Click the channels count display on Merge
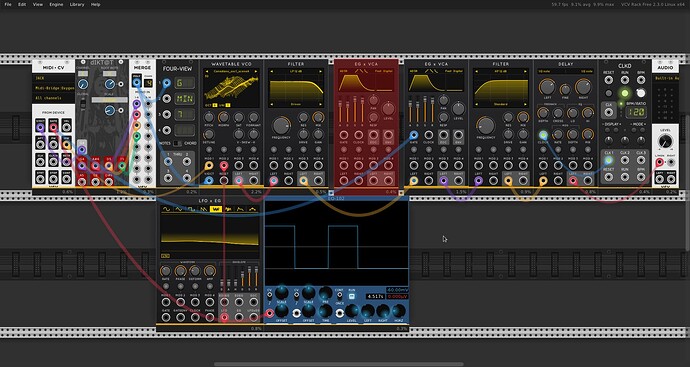The height and width of the screenshot is (367, 690). point(149,82)
